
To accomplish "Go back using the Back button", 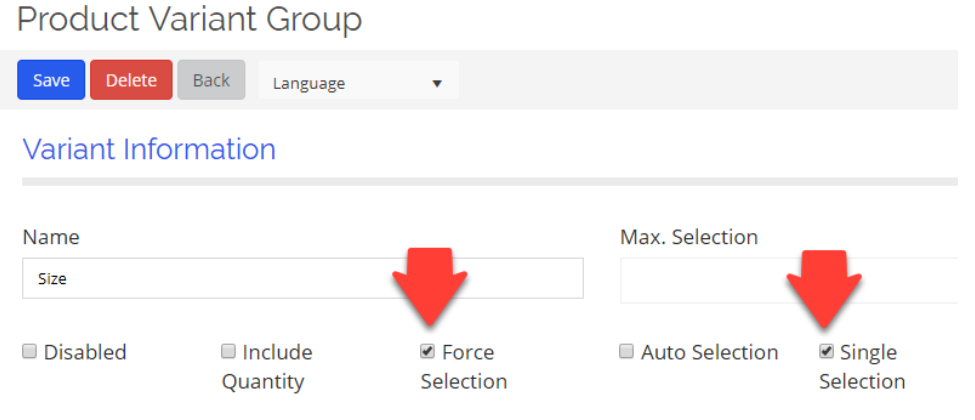I will coord(211,81).
